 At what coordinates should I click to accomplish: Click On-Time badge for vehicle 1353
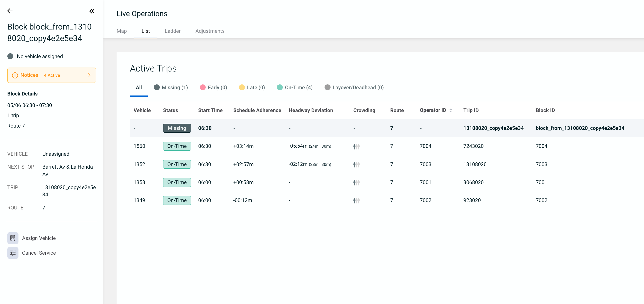coord(177,182)
